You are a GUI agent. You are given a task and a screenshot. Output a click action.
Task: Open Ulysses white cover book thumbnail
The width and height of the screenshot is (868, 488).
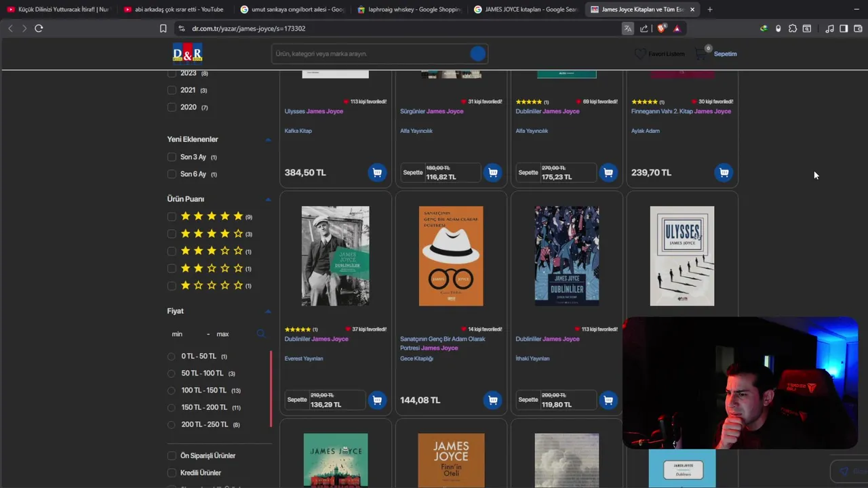682,256
